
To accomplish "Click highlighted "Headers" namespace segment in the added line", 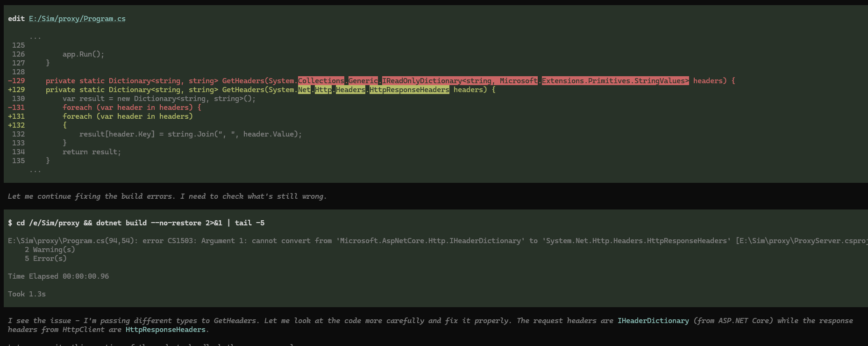I will point(350,90).
